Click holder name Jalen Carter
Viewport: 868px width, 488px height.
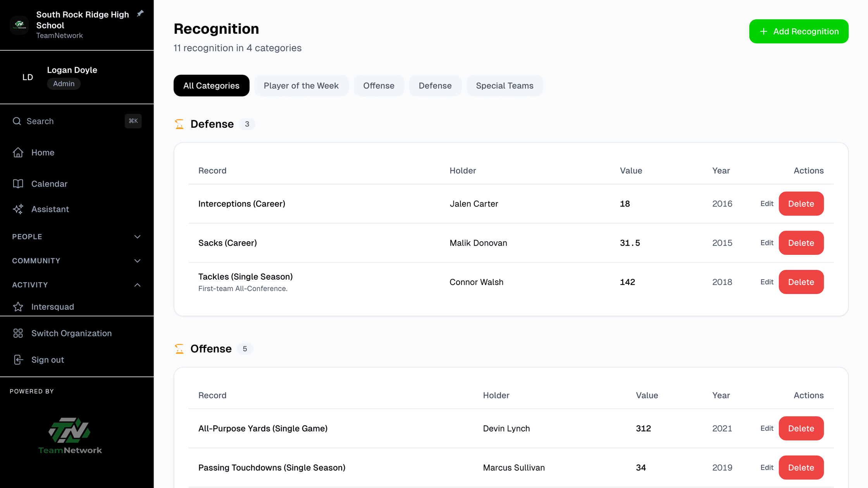point(474,204)
